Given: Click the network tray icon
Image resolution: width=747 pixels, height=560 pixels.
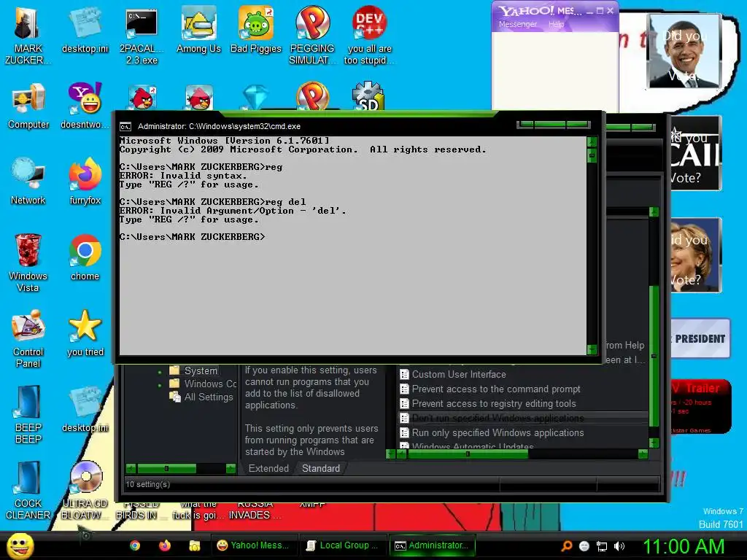Looking at the screenshot, I should click(x=602, y=546).
